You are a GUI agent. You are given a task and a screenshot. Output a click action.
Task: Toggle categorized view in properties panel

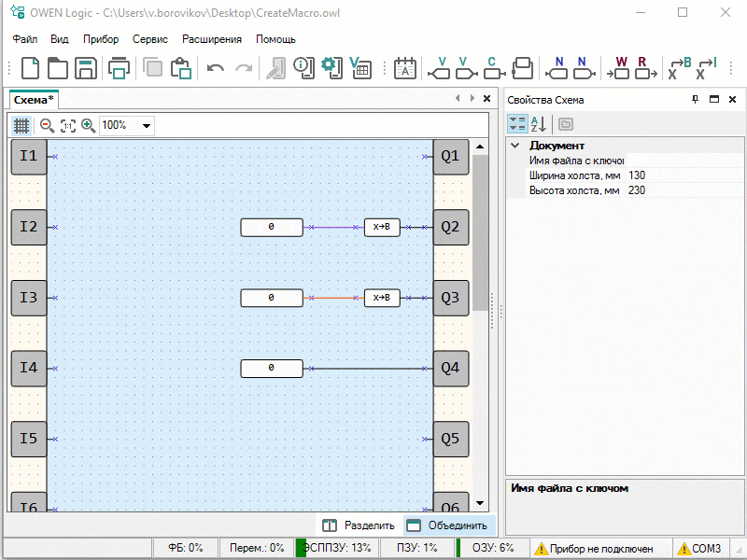[x=516, y=123]
